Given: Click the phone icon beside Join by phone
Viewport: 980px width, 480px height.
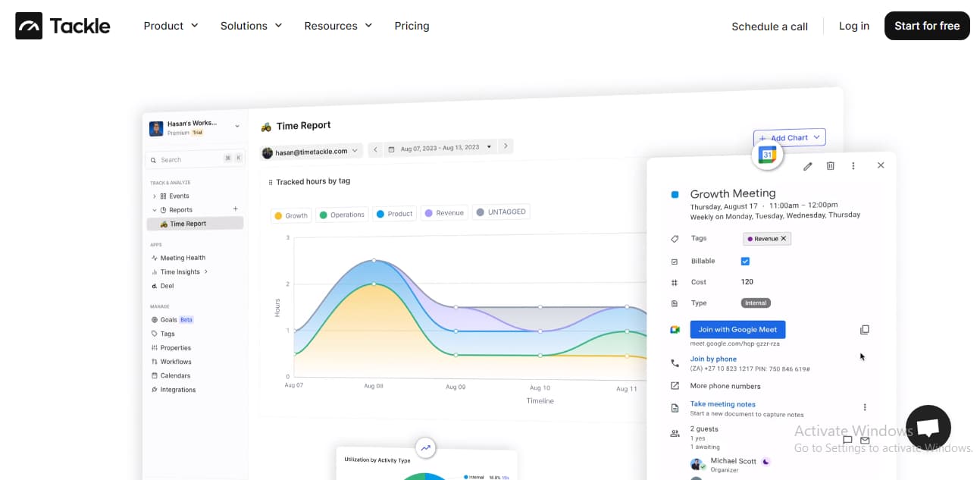Looking at the screenshot, I should coord(675,364).
